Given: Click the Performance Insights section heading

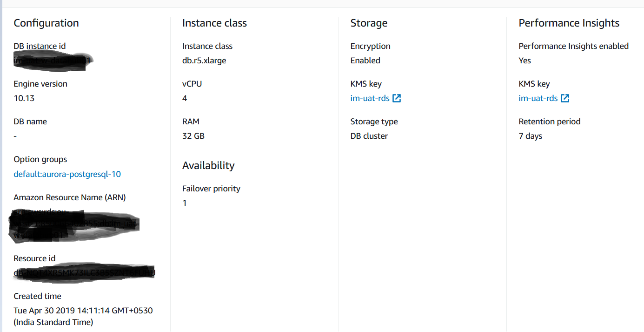Looking at the screenshot, I should (x=569, y=23).
